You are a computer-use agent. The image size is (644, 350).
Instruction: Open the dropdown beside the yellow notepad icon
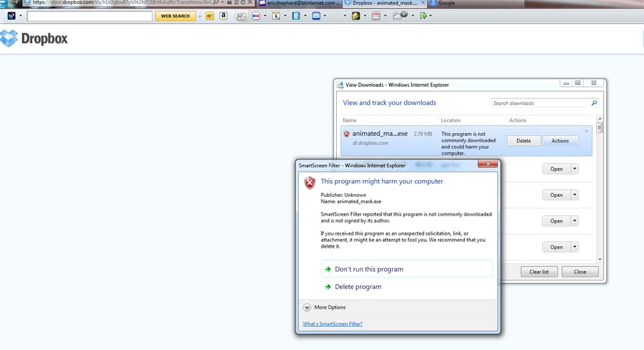point(365,16)
